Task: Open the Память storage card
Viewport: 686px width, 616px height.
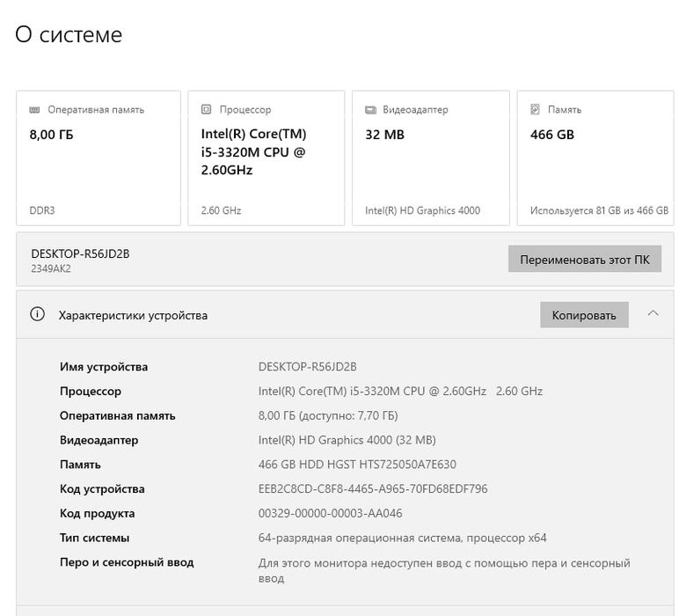Action: tap(595, 158)
